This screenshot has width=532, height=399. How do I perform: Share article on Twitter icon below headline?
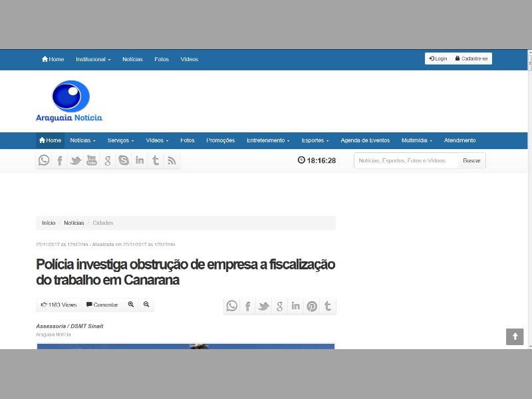[263, 306]
